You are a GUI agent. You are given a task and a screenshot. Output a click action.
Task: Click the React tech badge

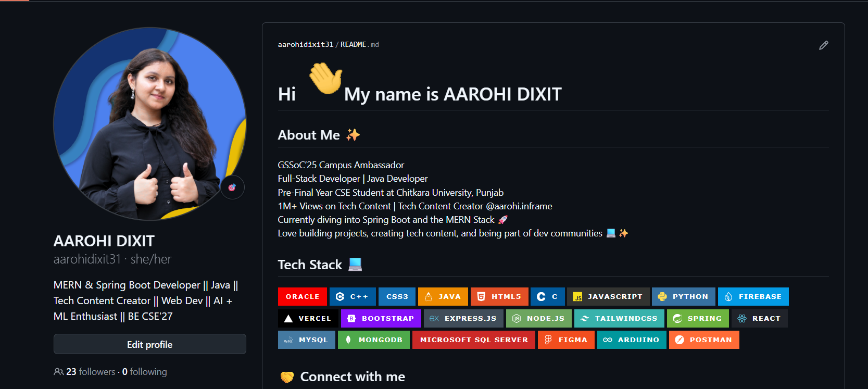(x=760, y=318)
